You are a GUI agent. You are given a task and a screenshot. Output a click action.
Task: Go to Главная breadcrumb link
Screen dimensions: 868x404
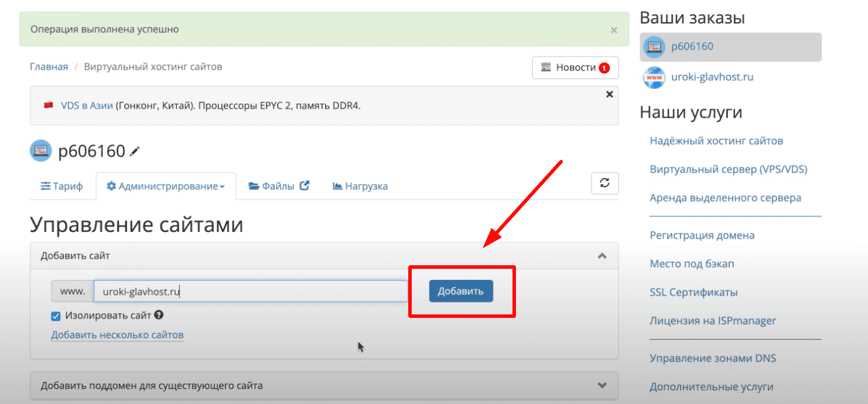(x=49, y=67)
